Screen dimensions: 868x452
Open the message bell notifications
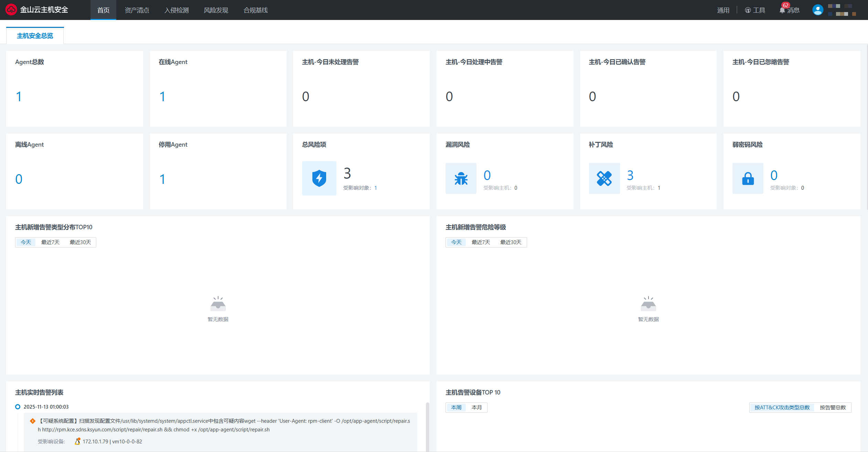(x=782, y=10)
